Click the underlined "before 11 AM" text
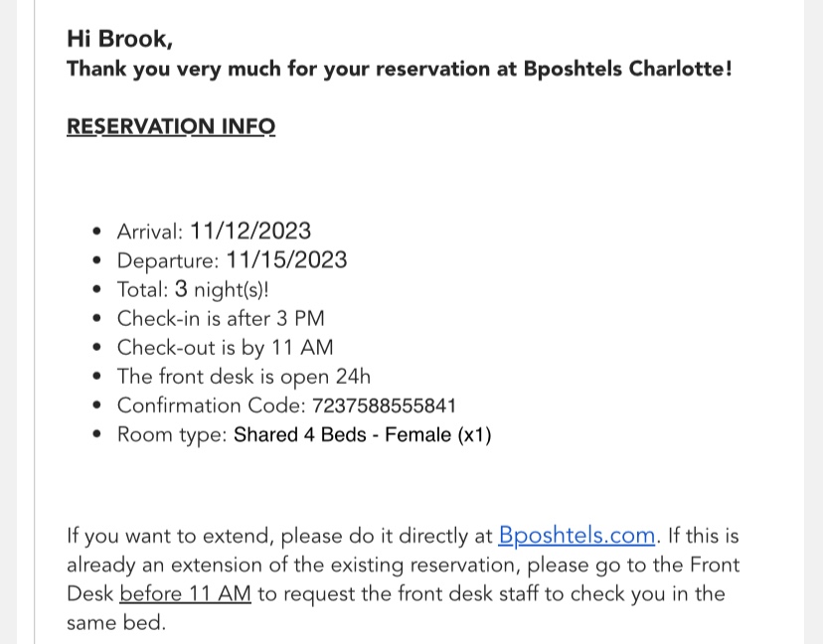Viewport: 823px width, 644px height. coord(185,594)
